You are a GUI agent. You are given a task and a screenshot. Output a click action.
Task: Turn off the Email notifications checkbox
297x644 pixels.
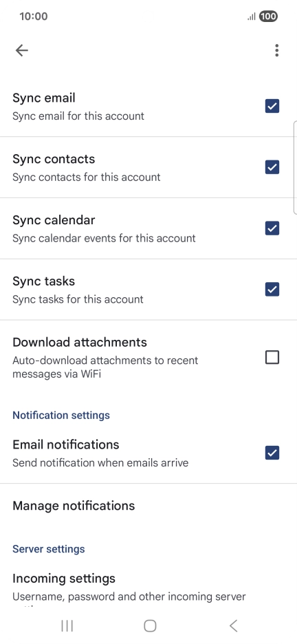[x=272, y=453]
